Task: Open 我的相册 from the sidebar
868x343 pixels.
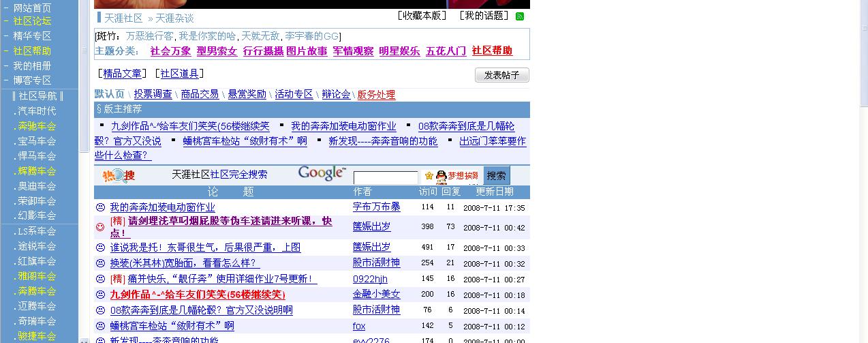Action: click(x=32, y=65)
